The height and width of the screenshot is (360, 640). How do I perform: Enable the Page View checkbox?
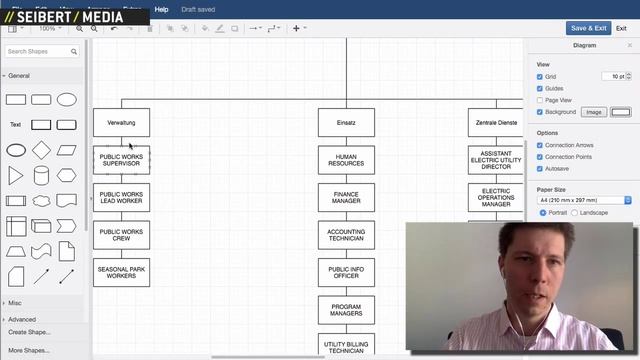(x=540, y=100)
